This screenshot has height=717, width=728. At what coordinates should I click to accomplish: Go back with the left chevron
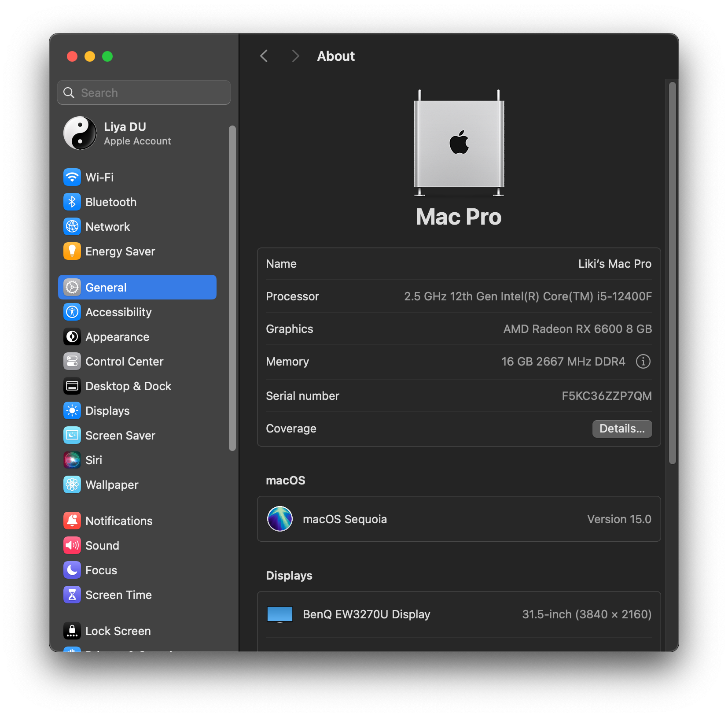pyautogui.click(x=264, y=56)
